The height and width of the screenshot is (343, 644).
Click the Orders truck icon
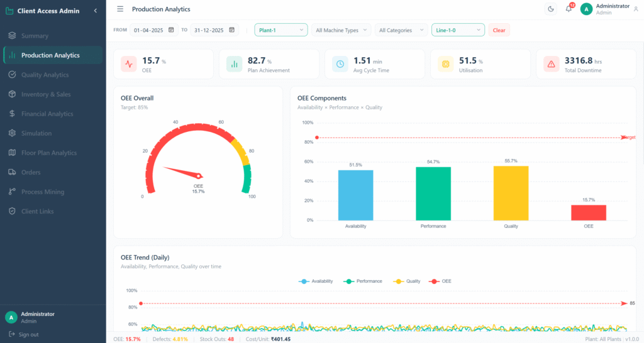pos(12,172)
